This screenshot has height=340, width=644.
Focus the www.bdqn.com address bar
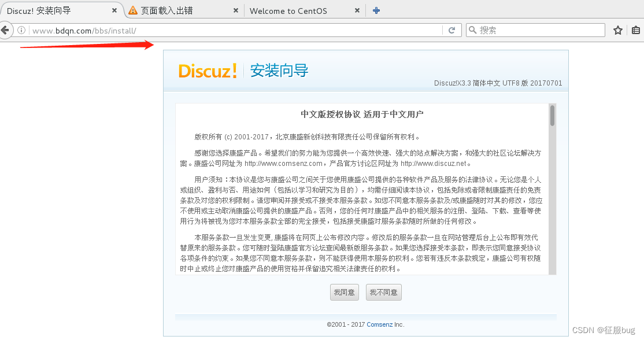(x=236, y=31)
